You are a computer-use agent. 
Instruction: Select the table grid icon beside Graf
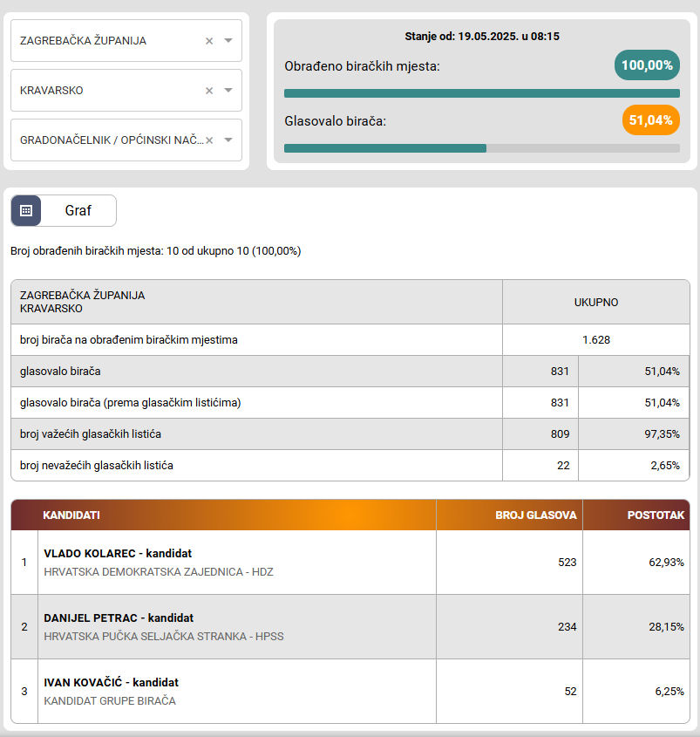click(27, 210)
